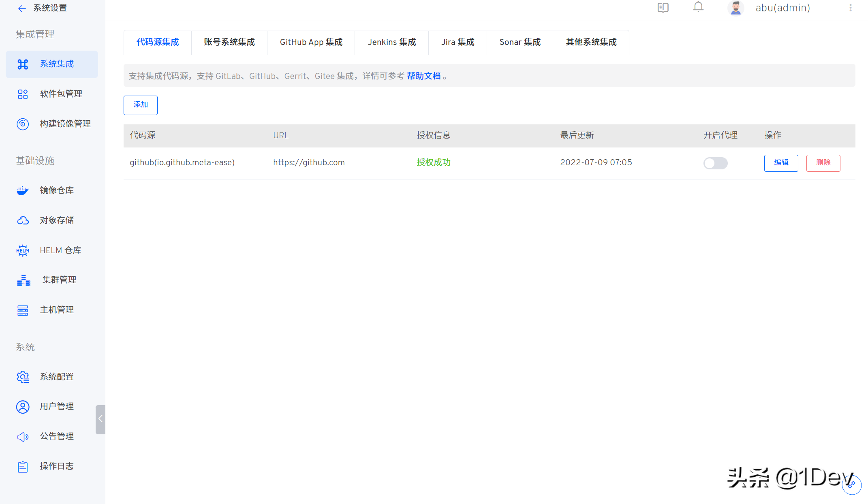Open 公告管理 in the sidebar
This screenshot has height=504, width=868.
(x=52, y=437)
